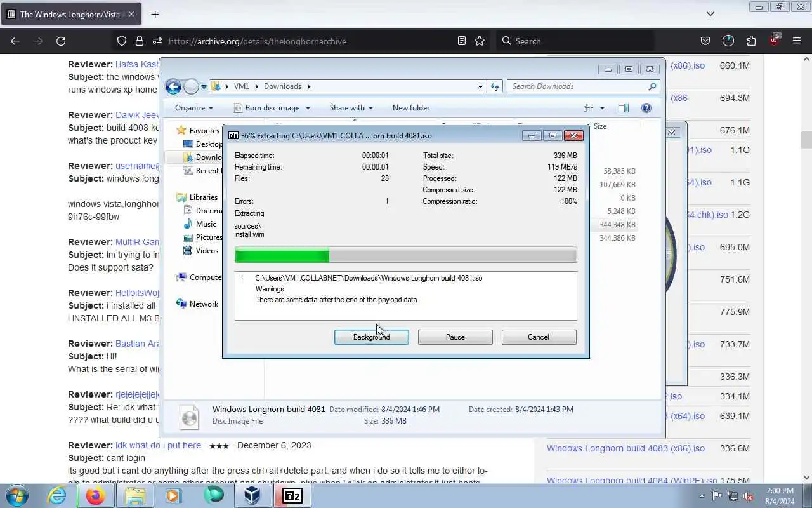Viewport: 812px width, 508px height.
Task: Open the green round taskbar app icon
Action: point(214,495)
